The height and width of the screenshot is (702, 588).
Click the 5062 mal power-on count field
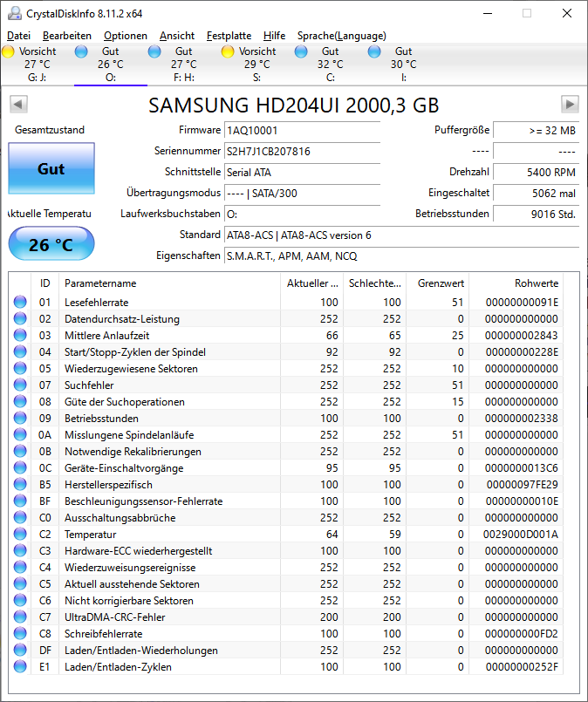coord(536,194)
